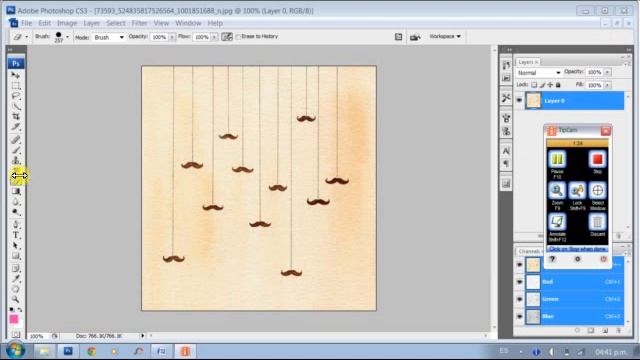Screen dimensions: 640x360
Task: Toggle lock image pixels brush icon
Action: pos(542,85)
